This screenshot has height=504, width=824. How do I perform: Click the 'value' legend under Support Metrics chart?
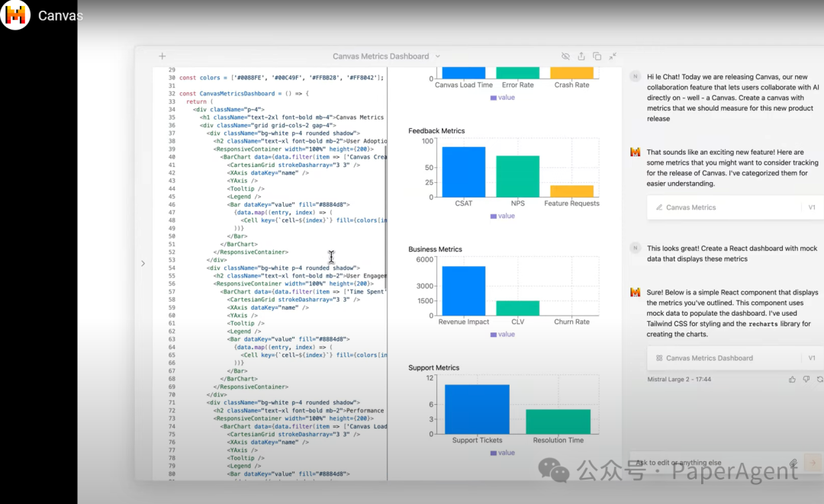(x=503, y=453)
